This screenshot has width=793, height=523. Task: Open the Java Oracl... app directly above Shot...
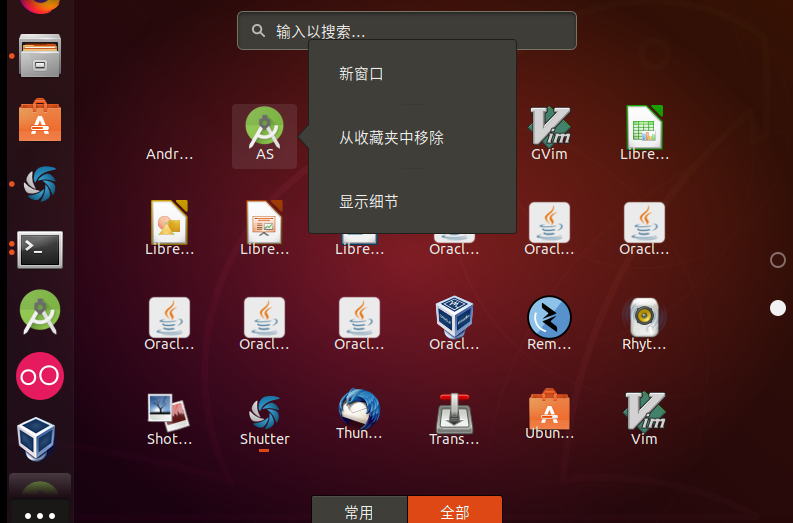169,324
